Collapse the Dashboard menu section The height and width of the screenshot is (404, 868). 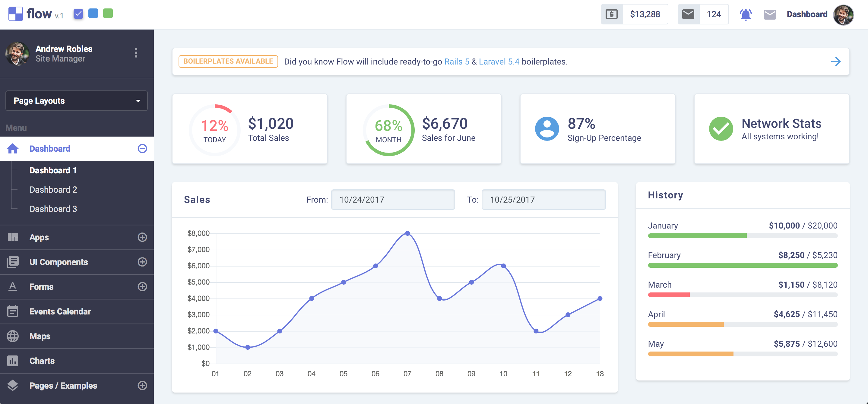click(142, 149)
